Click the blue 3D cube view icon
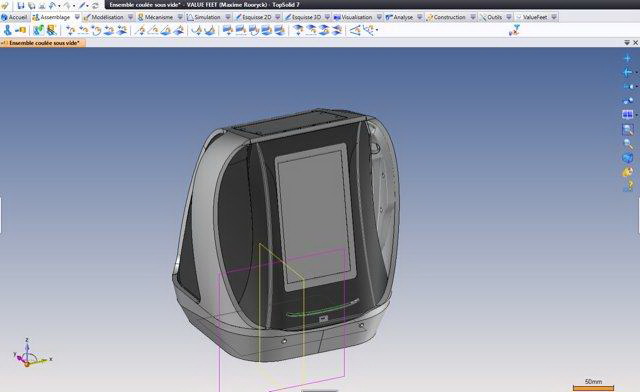 click(x=628, y=158)
